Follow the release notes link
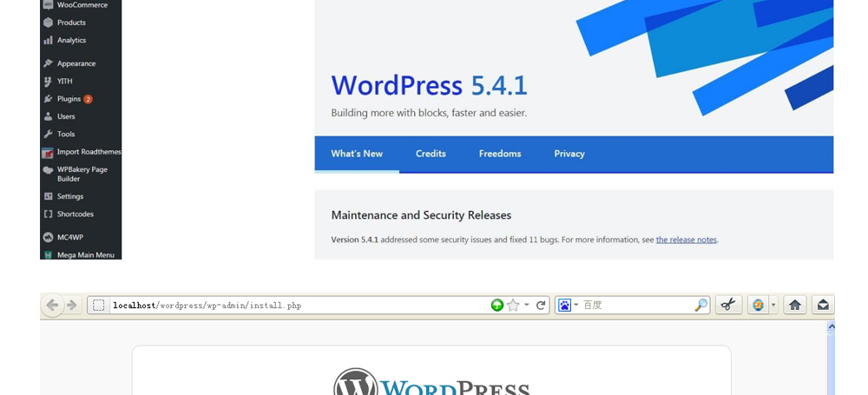 point(686,240)
